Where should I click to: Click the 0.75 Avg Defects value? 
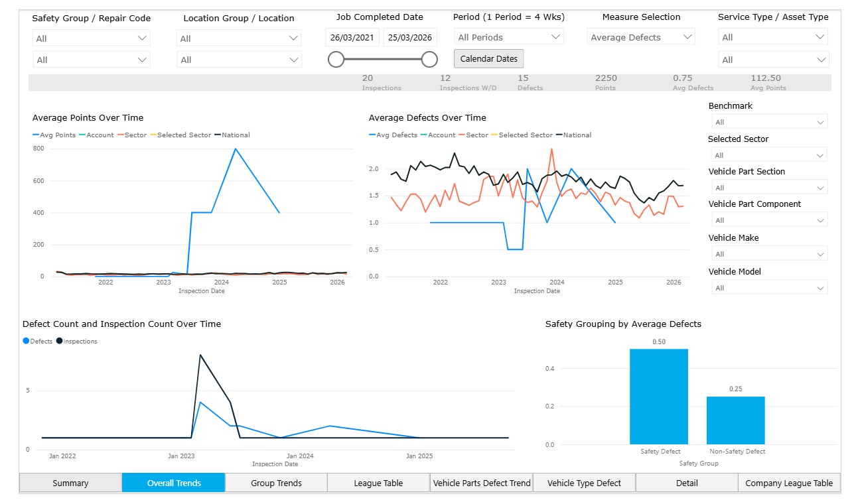pyautogui.click(x=693, y=82)
